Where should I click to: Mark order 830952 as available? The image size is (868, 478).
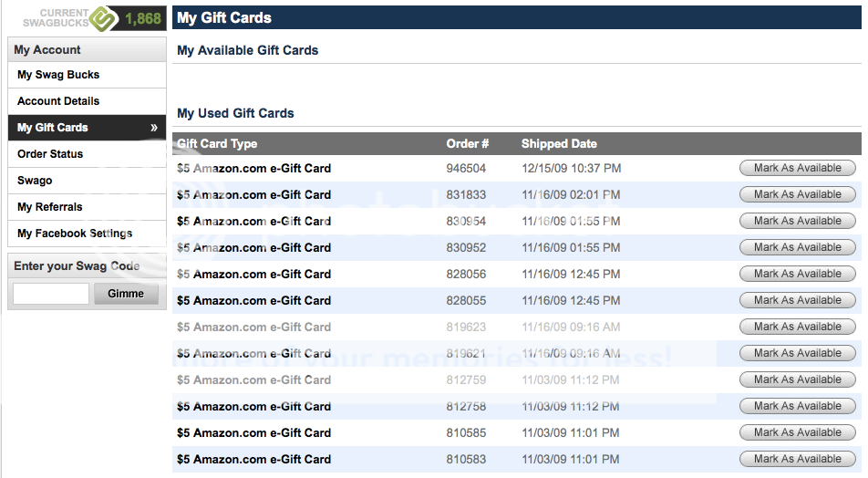click(x=797, y=247)
